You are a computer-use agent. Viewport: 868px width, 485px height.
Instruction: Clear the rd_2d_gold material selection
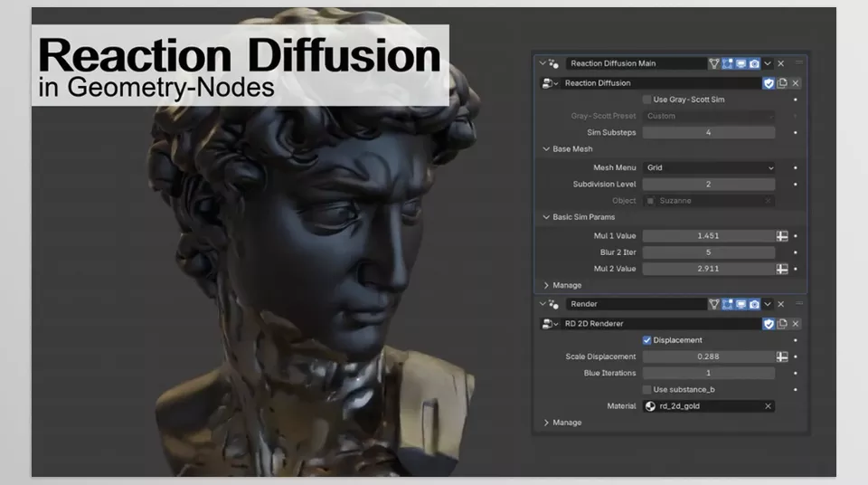(768, 406)
